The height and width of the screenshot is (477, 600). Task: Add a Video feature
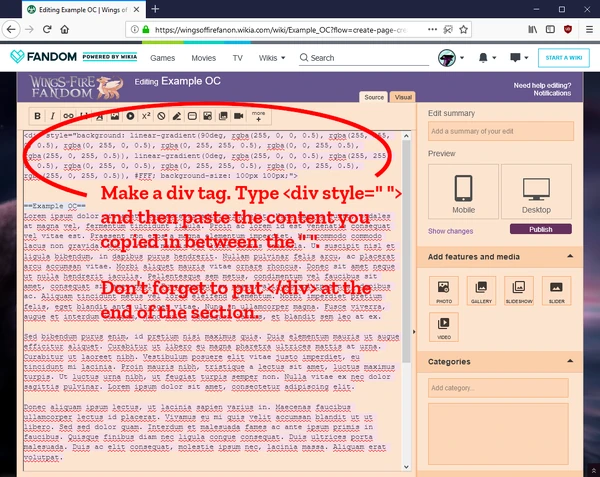point(444,327)
